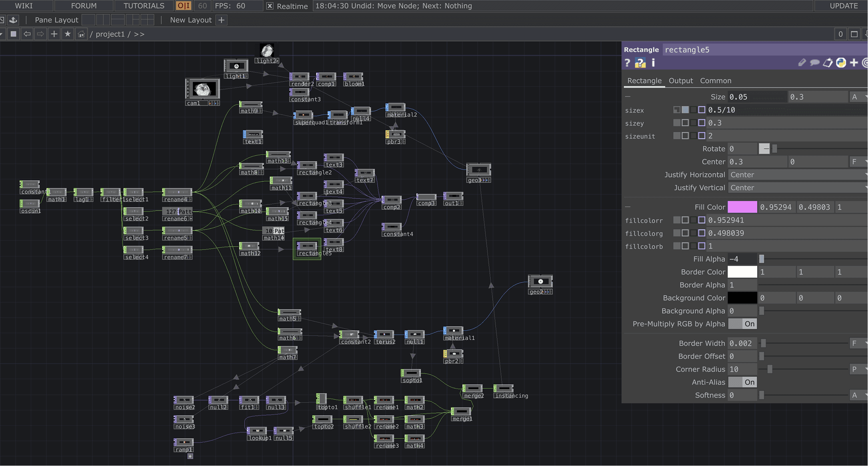Click the operator info 'i' icon
The width and height of the screenshot is (868, 466).
click(653, 63)
